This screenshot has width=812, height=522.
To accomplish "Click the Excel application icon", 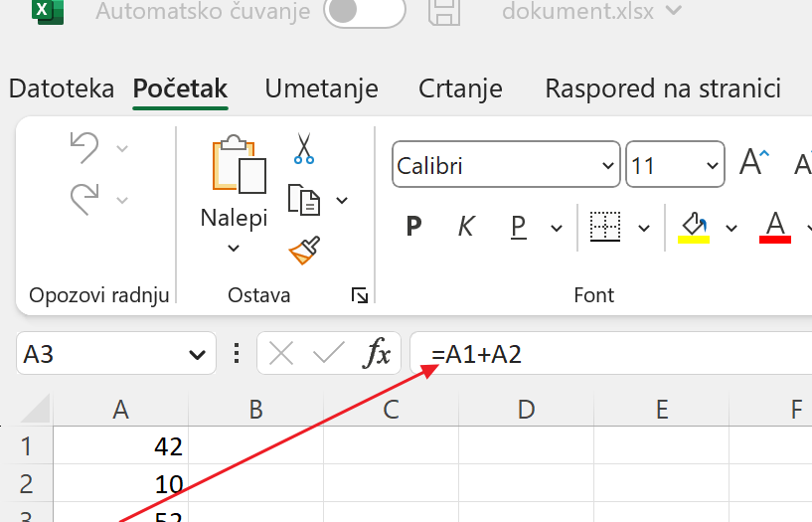I will [48, 11].
